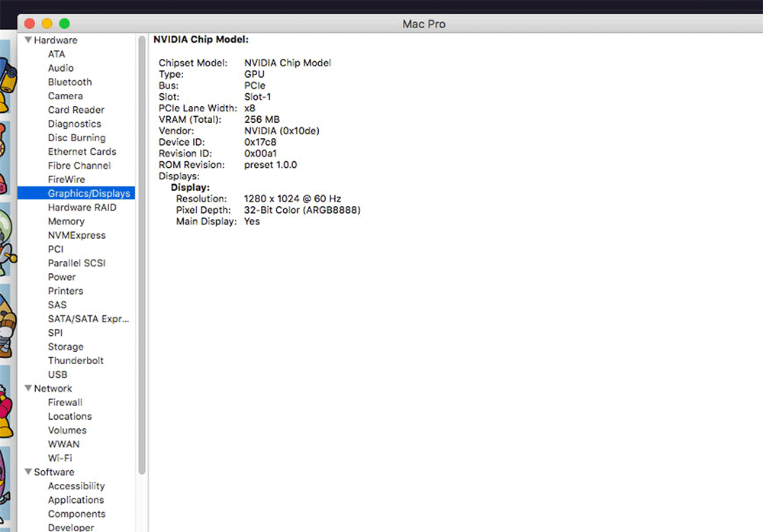This screenshot has height=532, width=763.
Task: Open the Bluetooth hardware entry
Action: (x=69, y=82)
